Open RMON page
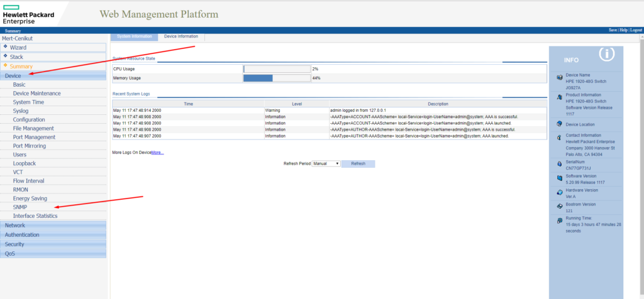This screenshot has width=644, height=299. 21,190
